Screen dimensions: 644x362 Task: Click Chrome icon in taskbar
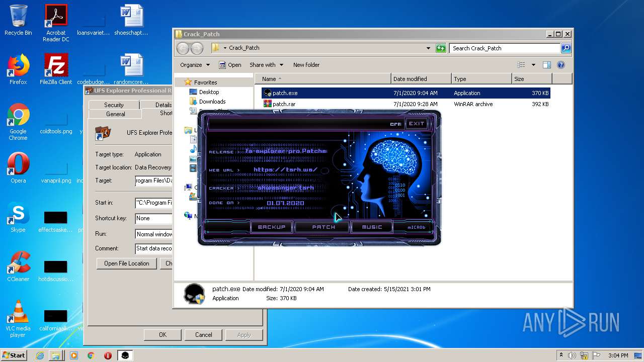pos(91,355)
